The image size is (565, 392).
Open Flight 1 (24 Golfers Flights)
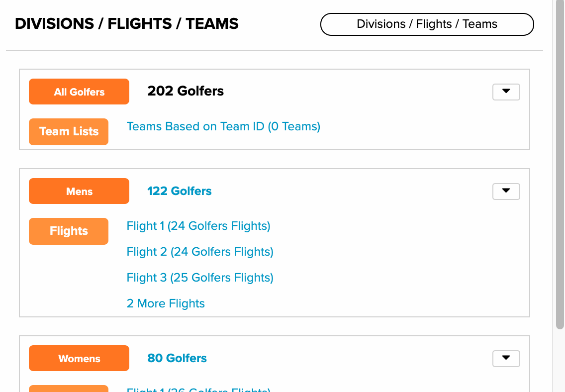tap(198, 226)
